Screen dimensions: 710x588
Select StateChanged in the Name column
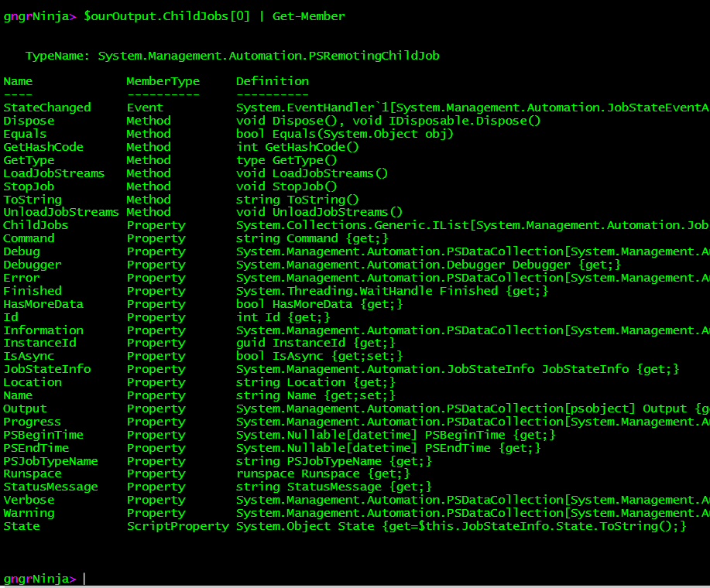point(47,108)
